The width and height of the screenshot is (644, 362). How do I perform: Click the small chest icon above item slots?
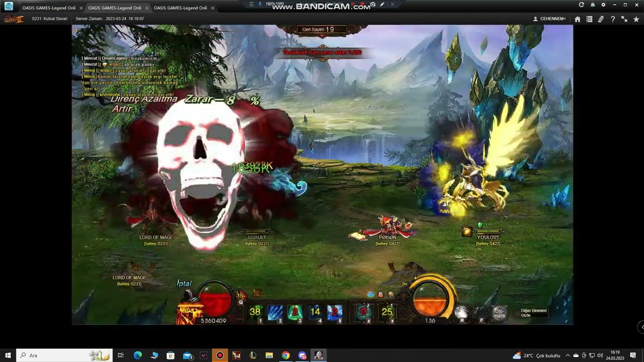[x=381, y=295]
